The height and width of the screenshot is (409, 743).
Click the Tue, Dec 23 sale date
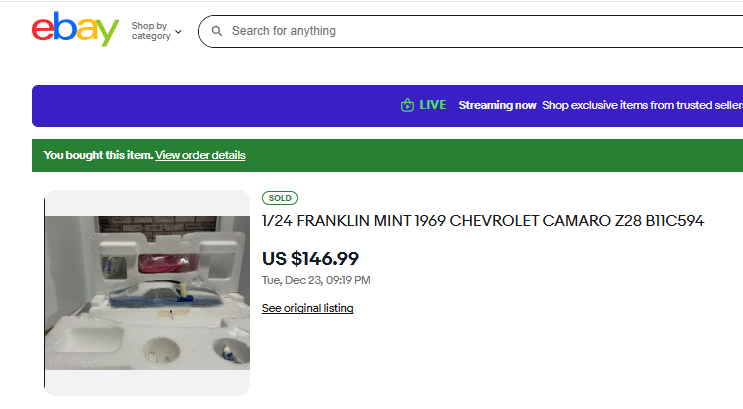coord(316,280)
